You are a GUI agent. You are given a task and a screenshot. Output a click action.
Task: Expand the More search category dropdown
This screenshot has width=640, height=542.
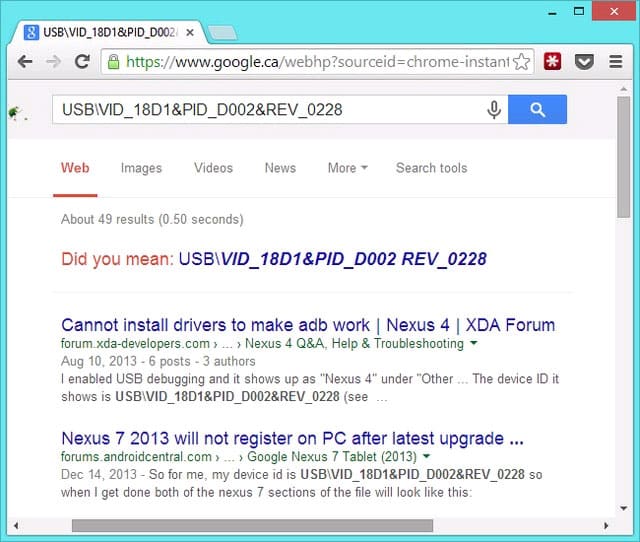click(x=348, y=168)
